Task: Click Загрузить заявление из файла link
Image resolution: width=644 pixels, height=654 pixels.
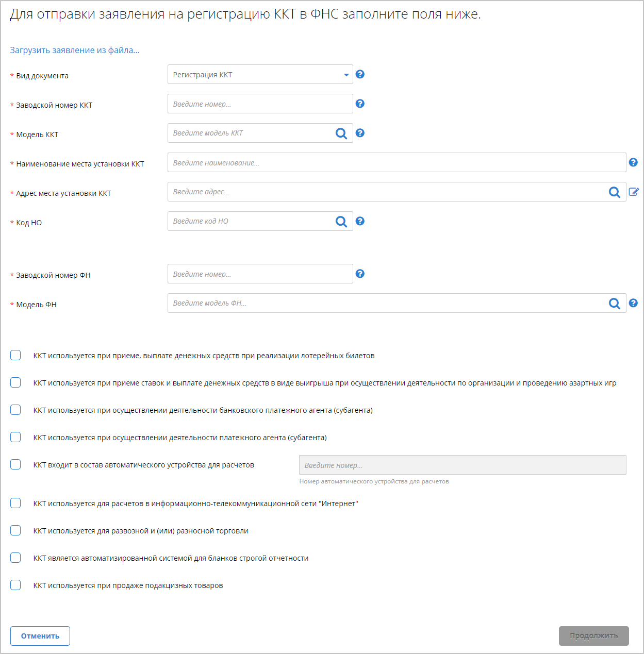Action: coord(75,50)
